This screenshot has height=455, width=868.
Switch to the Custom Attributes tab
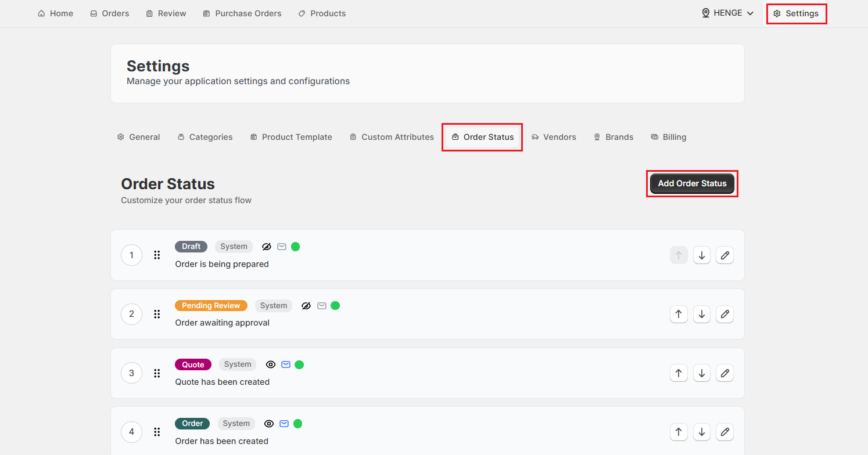point(392,137)
